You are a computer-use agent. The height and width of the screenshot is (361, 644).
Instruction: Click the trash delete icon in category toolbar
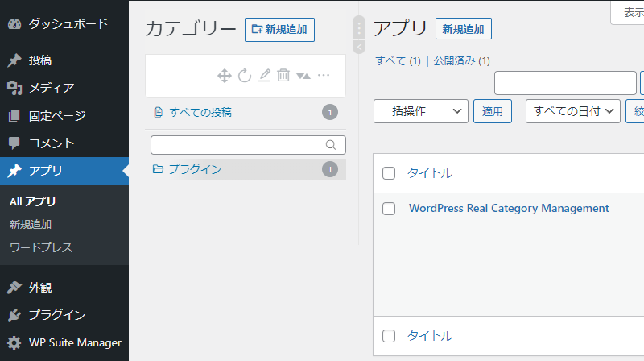(x=283, y=75)
